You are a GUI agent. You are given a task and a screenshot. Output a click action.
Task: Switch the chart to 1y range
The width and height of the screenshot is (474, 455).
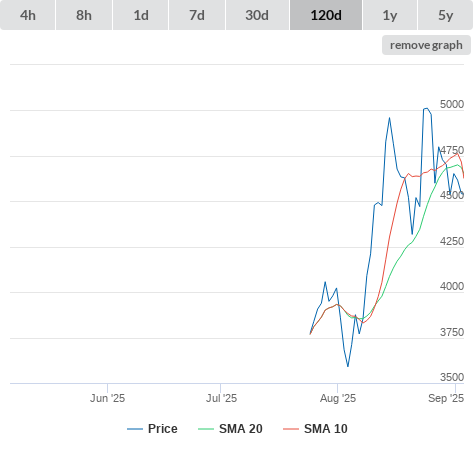[390, 15]
